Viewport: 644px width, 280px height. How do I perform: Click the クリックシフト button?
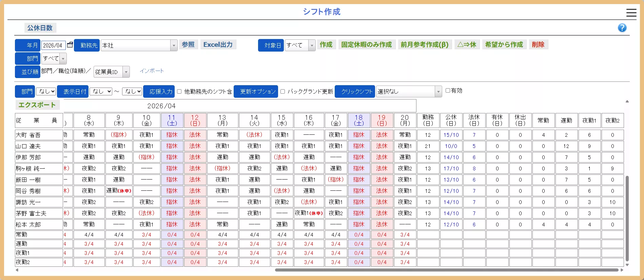(x=355, y=91)
